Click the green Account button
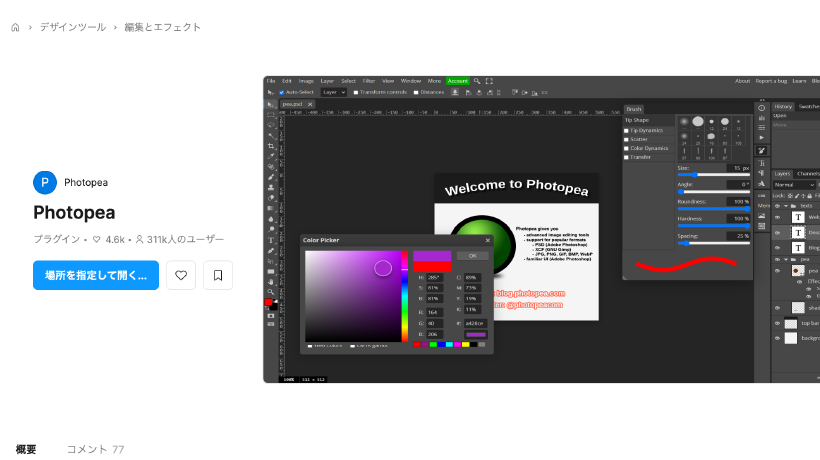820x460 pixels. pos(458,81)
